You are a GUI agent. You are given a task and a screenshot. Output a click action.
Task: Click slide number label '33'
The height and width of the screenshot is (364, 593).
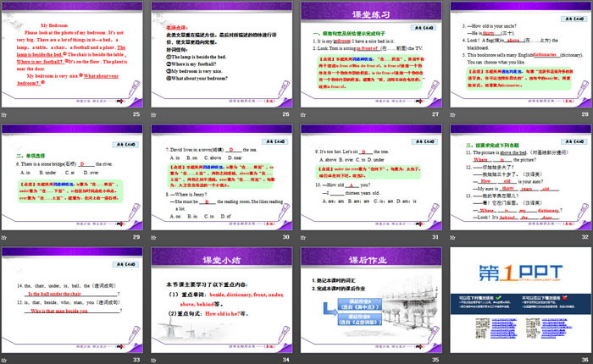[136, 360]
